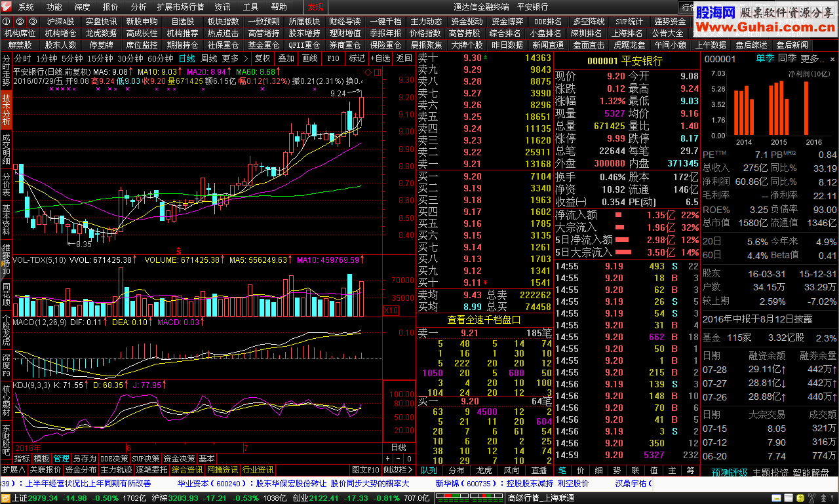Click the 扩展 expand icon at bottom left

(x=14, y=470)
